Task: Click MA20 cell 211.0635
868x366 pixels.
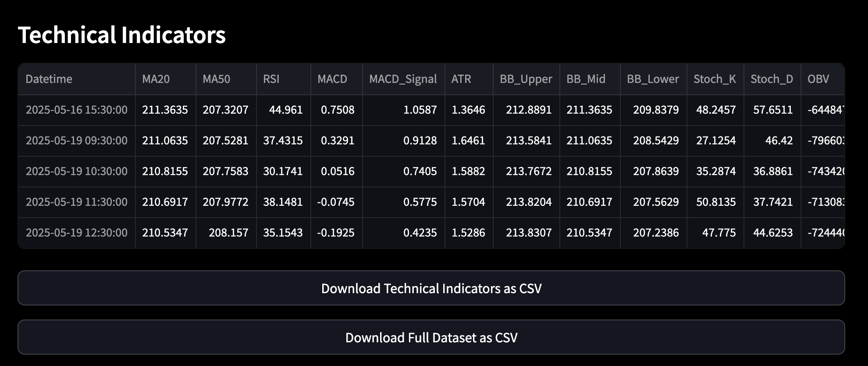Action: click(x=166, y=140)
